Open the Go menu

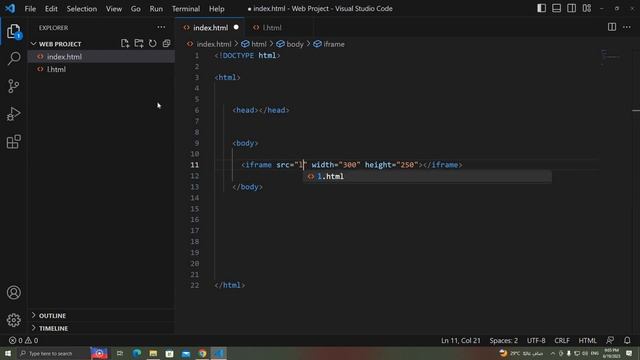tap(136, 9)
